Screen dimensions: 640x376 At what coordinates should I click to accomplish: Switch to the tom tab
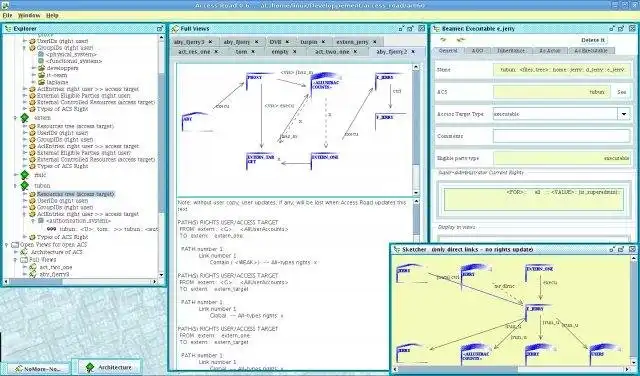tap(246, 52)
